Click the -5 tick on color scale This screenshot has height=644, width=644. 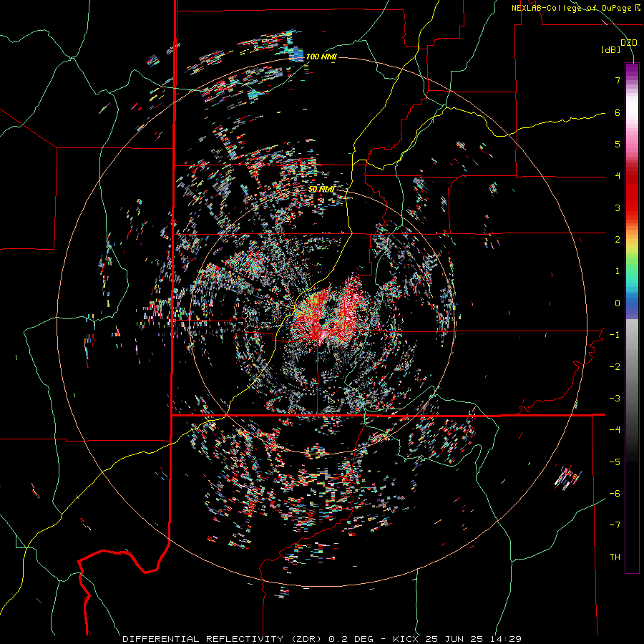point(615,462)
